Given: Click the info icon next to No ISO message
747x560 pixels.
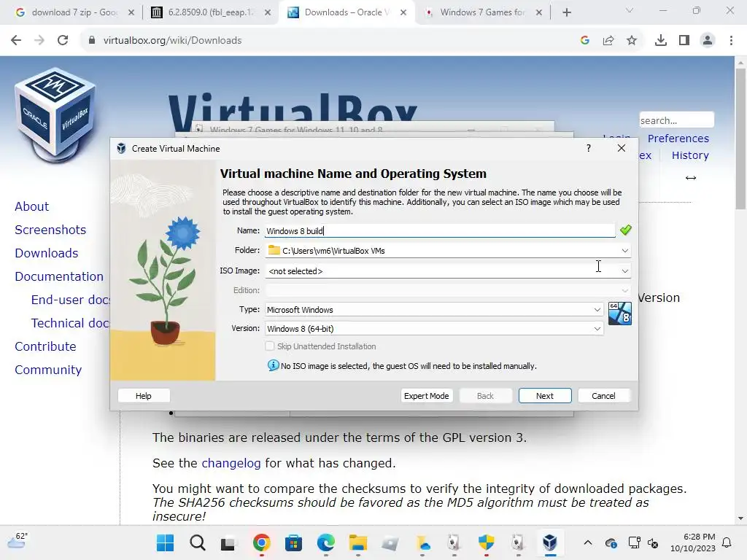Looking at the screenshot, I should [273, 366].
